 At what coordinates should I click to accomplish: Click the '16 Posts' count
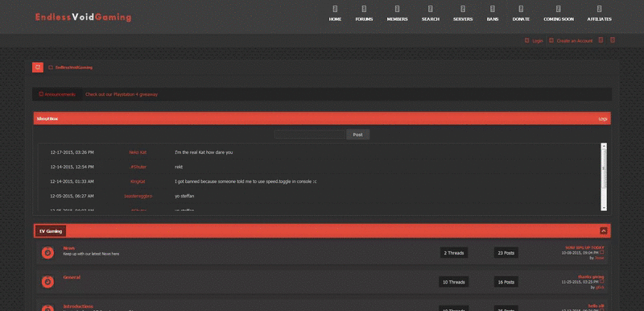[x=506, y=282]
